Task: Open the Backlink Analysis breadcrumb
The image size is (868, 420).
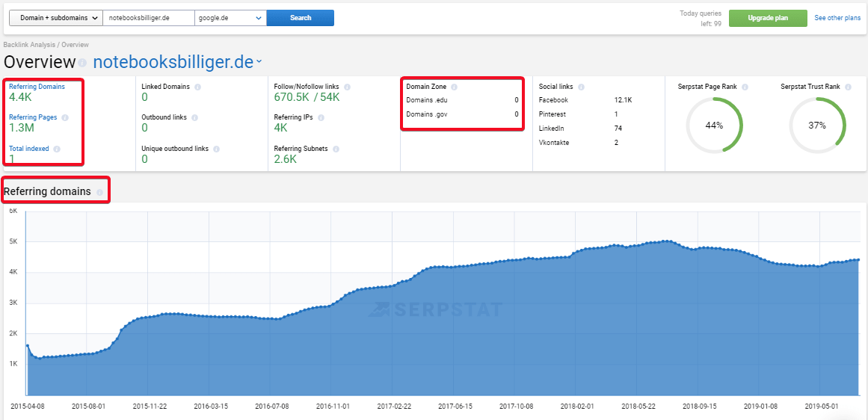Action: (29, 44)
